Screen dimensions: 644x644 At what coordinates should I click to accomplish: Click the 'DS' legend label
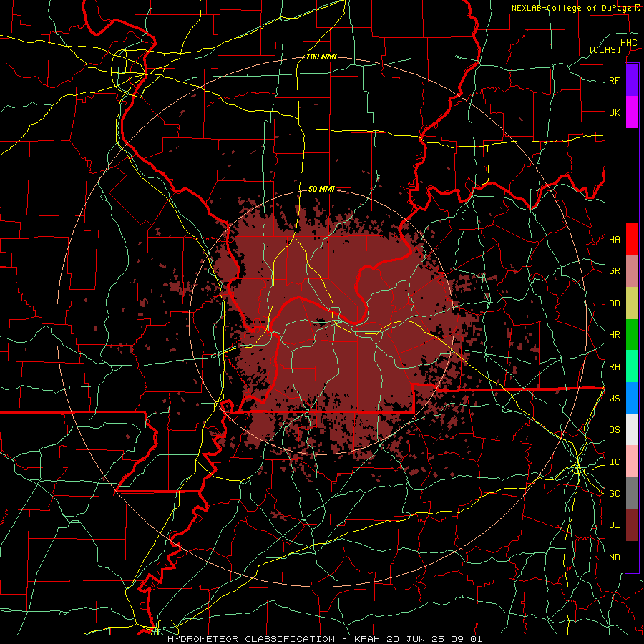614,430
